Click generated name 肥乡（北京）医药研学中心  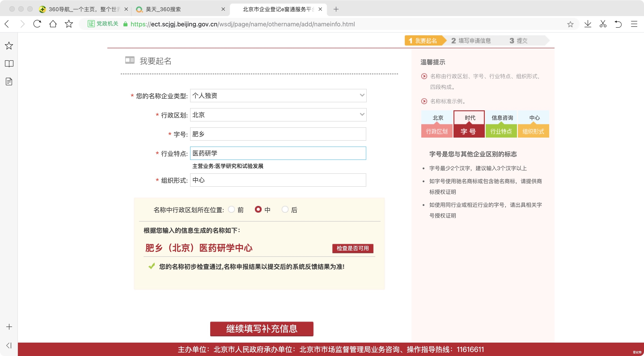(199, 248)
